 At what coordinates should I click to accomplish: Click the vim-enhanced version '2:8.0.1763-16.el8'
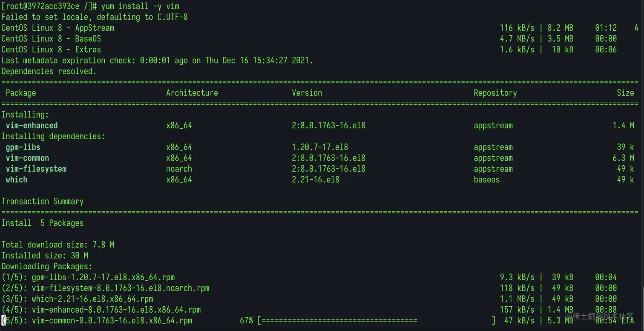click(328, 126)
